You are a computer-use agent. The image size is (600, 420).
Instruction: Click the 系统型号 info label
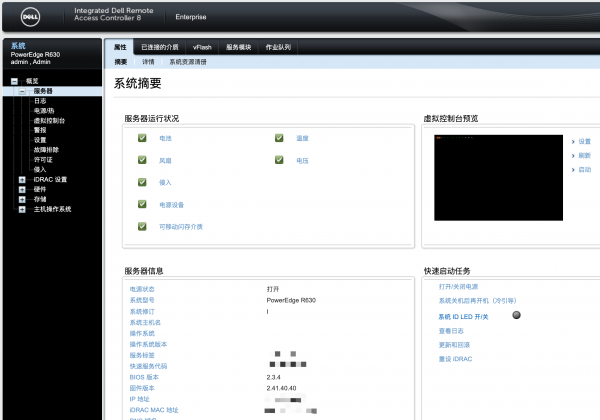tap(142, 300)
